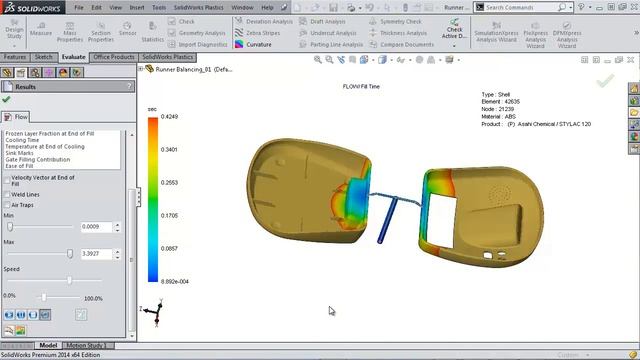Open display style dropdown in viewport toolbar
The width and height of the screenshot is (640, 360).
[x=391, y=60]
